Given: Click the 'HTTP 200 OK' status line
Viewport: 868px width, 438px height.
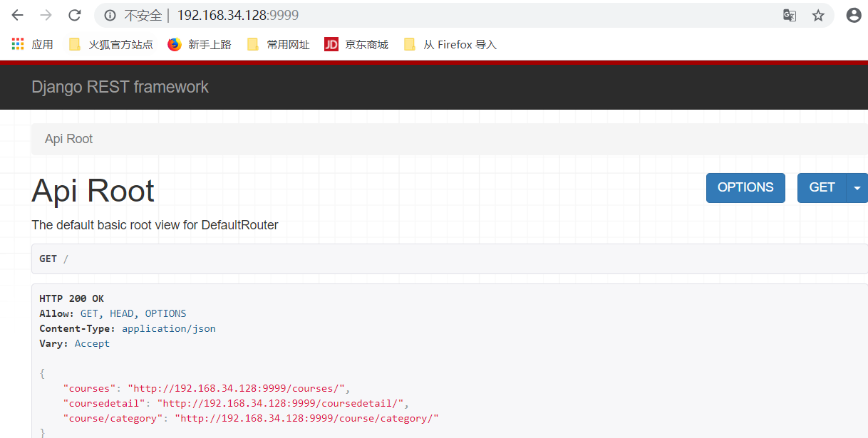Looking at the screenshot, I should click(x=71, y=298).
